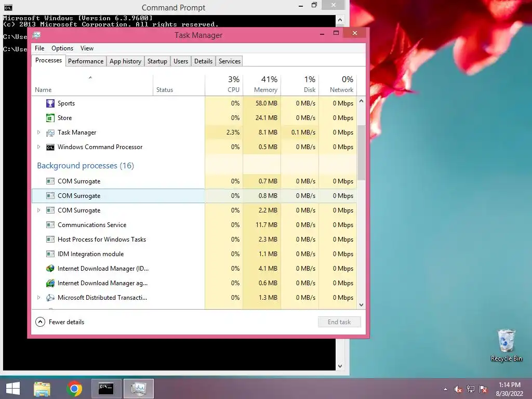This screenshot has width=532, height=399.
Task: Show hidden system tray icons
Action: click(445, 389)
